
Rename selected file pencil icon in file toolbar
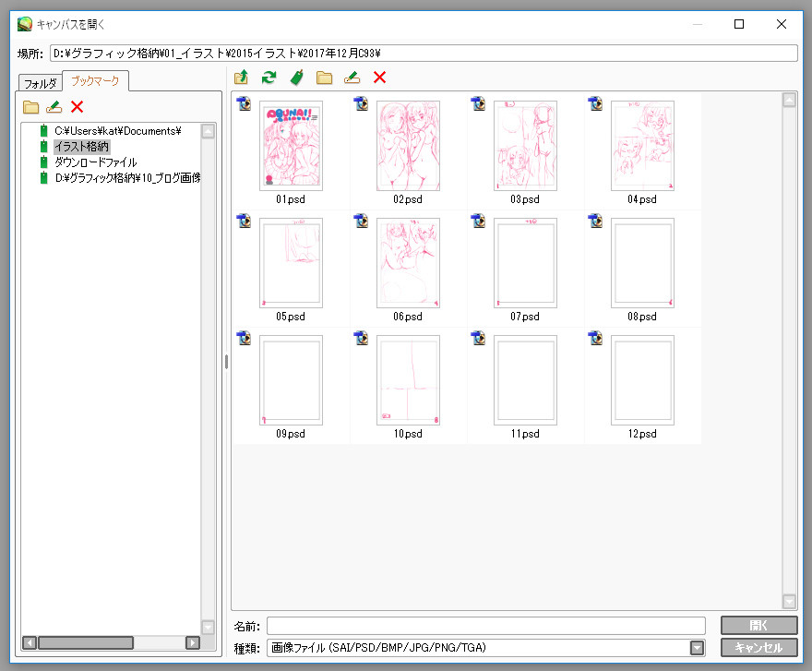click(352, 78)
